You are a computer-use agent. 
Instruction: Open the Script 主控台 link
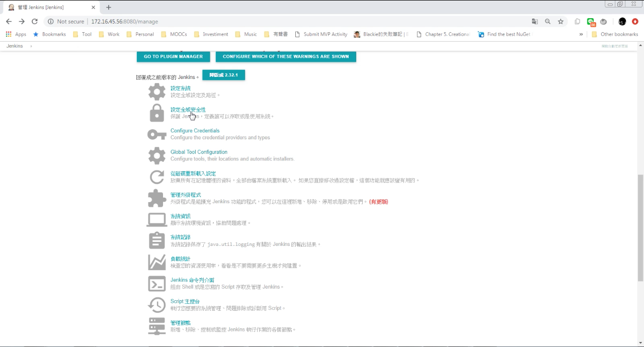[185, 301]
